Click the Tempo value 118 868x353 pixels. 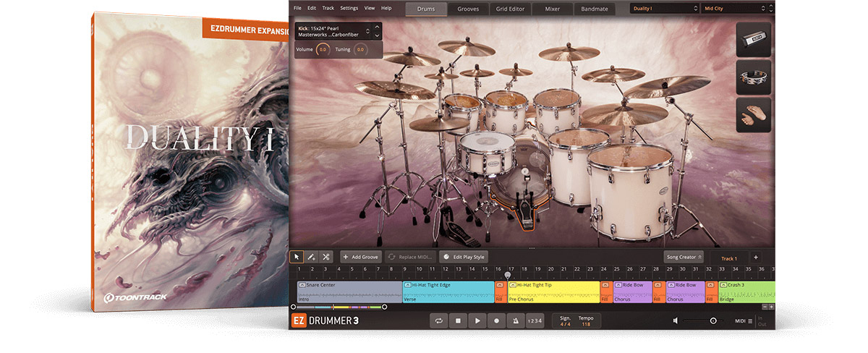pyautogui.click(x=586, y=324)
